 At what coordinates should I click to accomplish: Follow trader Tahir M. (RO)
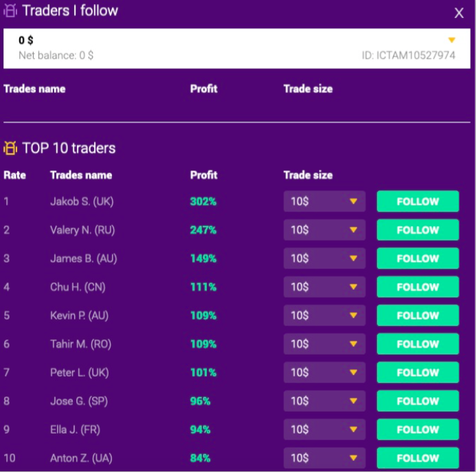(418, 344)
